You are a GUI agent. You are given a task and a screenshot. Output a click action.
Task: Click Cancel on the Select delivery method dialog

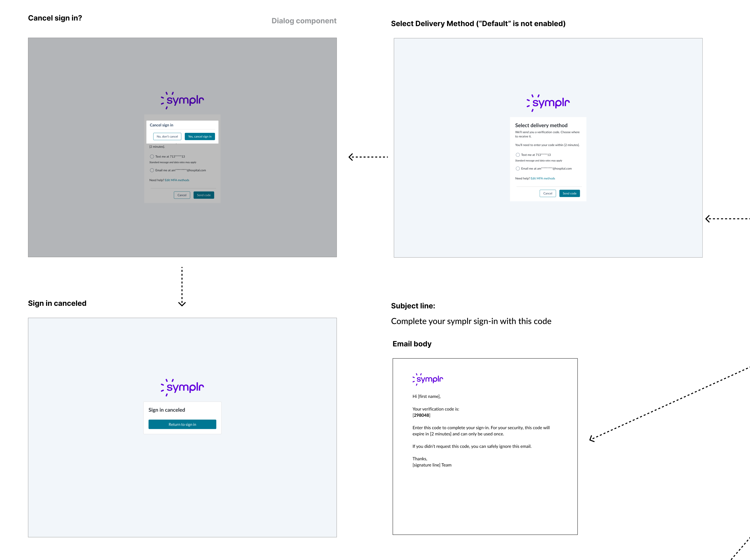pyautogui.click(x=548, y=193)
